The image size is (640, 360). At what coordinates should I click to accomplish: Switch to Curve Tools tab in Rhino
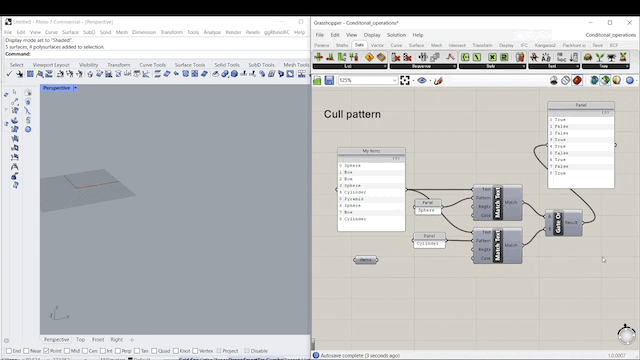(153, 65)
